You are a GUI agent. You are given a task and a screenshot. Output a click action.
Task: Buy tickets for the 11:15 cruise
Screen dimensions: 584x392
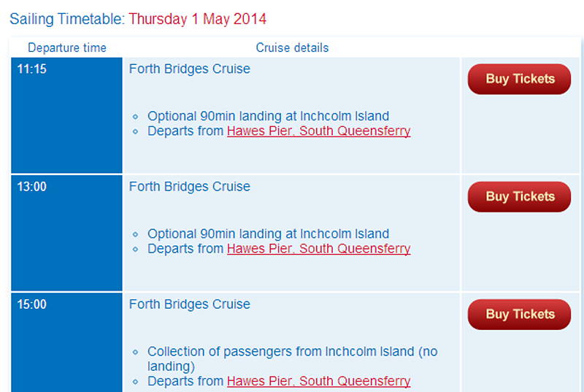click(x=519, y=79)
